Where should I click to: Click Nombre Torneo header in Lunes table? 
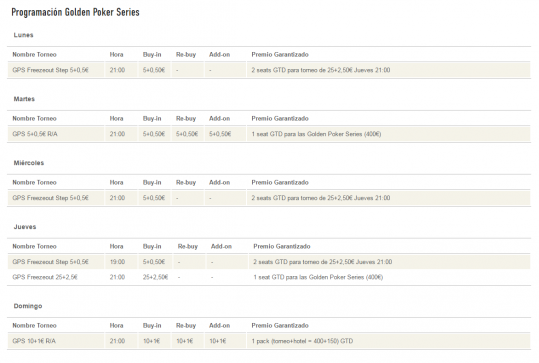click(x=34, y=54)
